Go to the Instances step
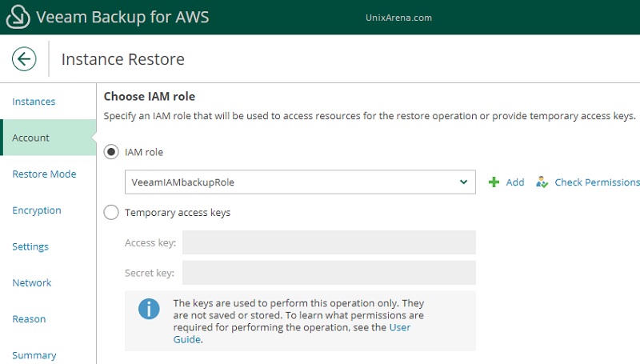 [x=34, y=102]
